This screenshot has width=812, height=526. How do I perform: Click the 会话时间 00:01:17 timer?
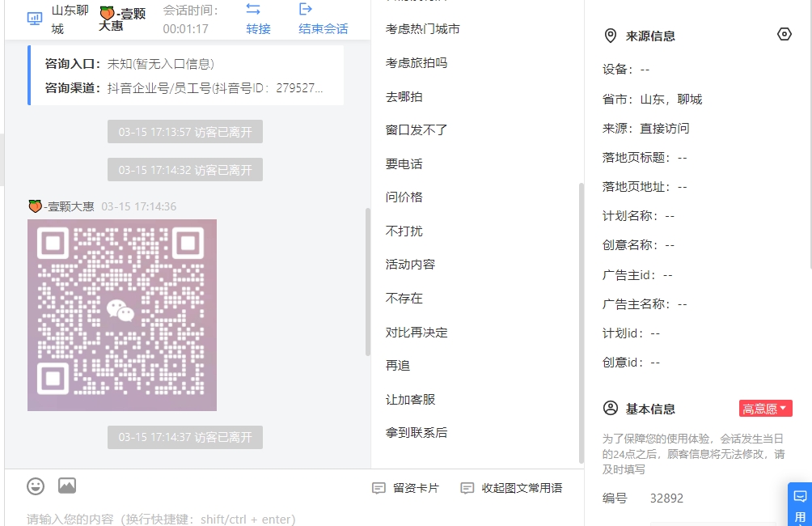coord(191,19)
